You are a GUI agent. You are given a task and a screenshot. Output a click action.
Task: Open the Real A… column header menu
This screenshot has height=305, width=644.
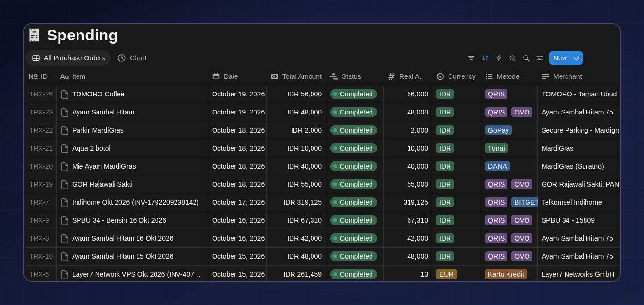pyautogui.click(x=408, y=76)
